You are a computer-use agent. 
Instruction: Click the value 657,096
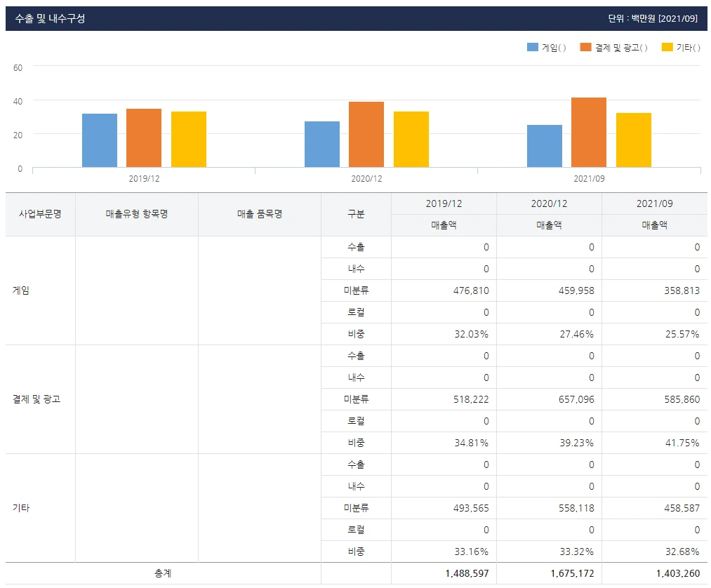(576, 399)
